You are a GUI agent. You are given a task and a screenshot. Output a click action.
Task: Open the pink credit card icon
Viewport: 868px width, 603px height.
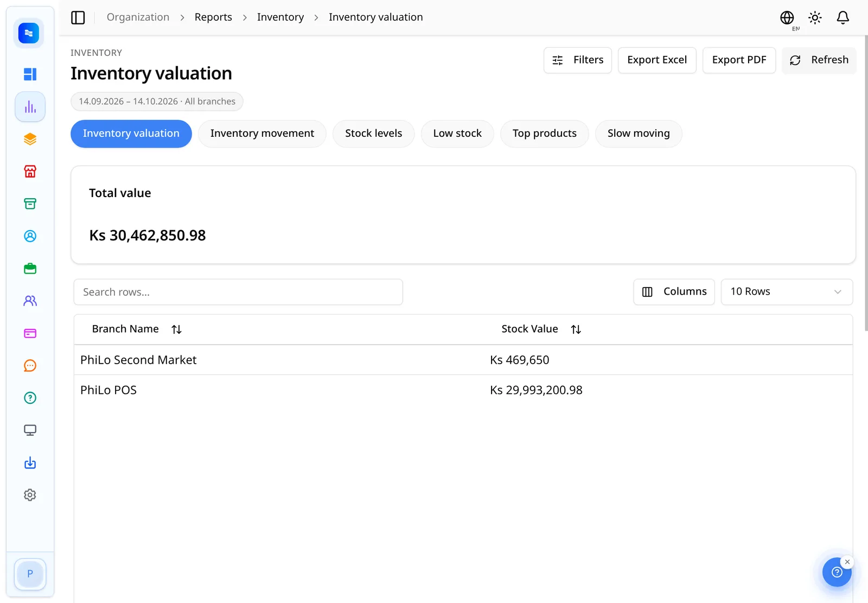[x=30, y=333]
